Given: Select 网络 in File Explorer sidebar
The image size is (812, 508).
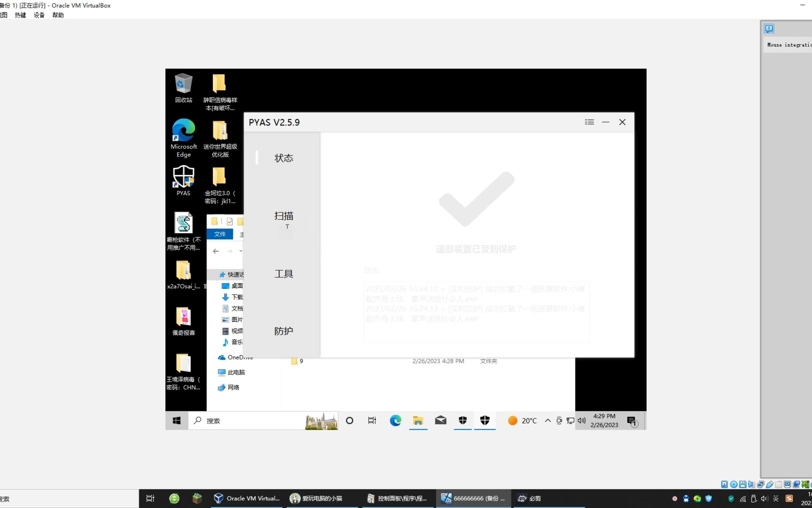Looking at the screenshot, I should pyautogui.click(x=228, y=387).
